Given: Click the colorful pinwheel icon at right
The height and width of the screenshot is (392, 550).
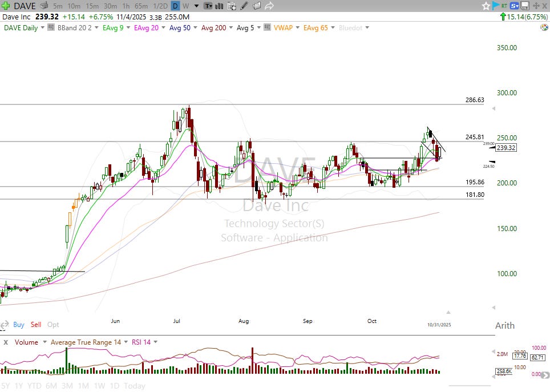Looking at the screenshot, I should pyautogui.click(x=544, y=27).
